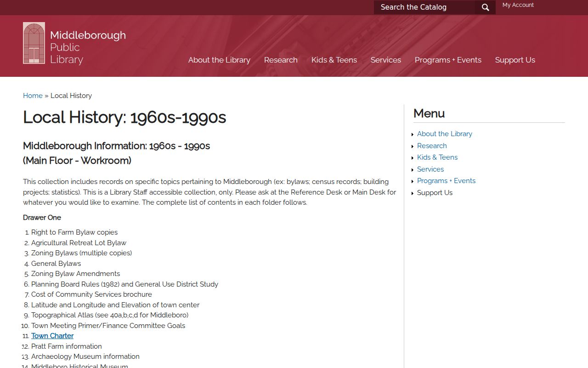
Task: Click 'Right to Farm Bylaw copies' list item
Action: pos(74,232)
